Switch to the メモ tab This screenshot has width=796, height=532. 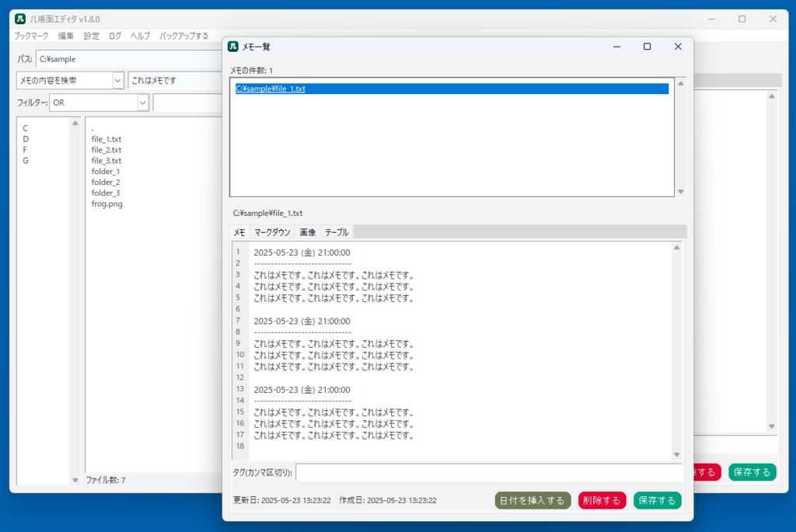pos(239,232)
